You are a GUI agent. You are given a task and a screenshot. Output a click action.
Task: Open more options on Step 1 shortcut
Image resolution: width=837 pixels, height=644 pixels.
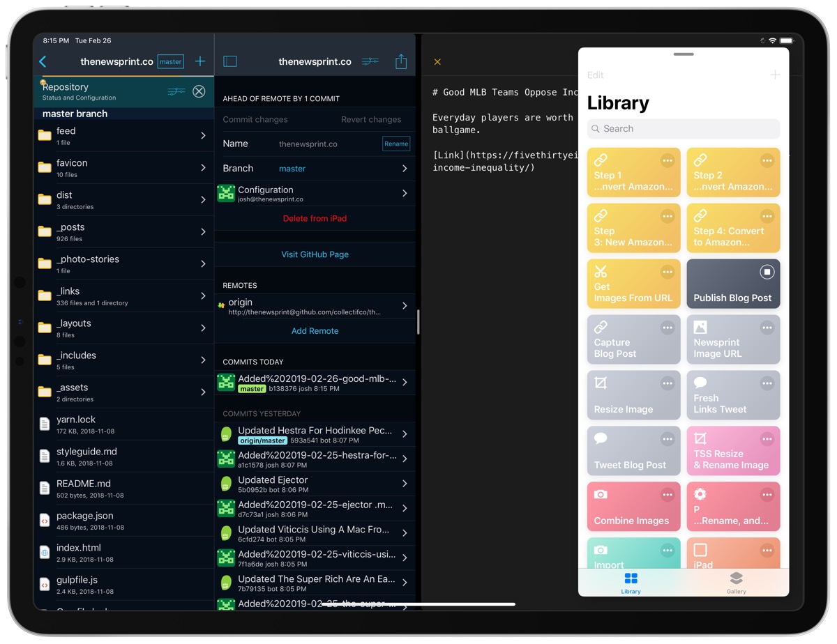pyautogui.click(x=668, y=161)
